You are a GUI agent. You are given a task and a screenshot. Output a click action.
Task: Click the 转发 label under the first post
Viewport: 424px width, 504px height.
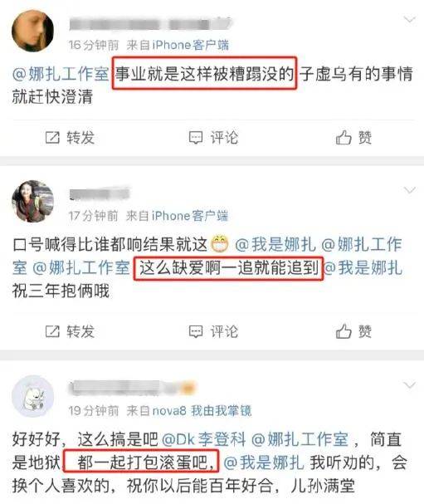pyautogui.click(x=80, y=138)
